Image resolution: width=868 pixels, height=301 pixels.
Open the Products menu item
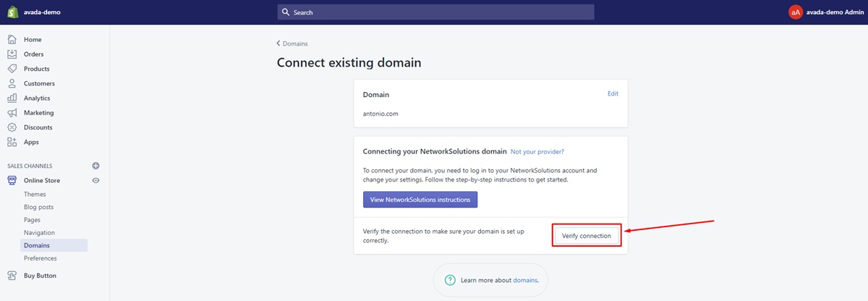point(36,69)
